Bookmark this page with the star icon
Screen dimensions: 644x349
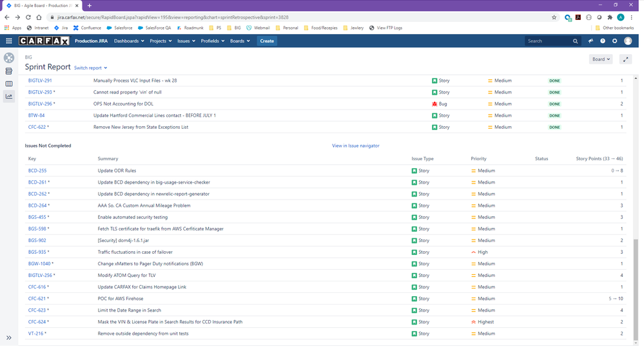coord(554,17)
